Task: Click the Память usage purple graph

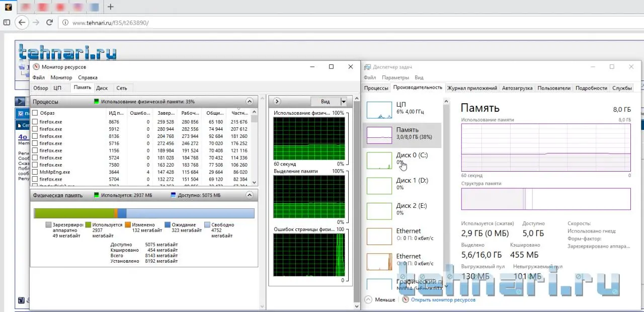Action: click(546, 147)
